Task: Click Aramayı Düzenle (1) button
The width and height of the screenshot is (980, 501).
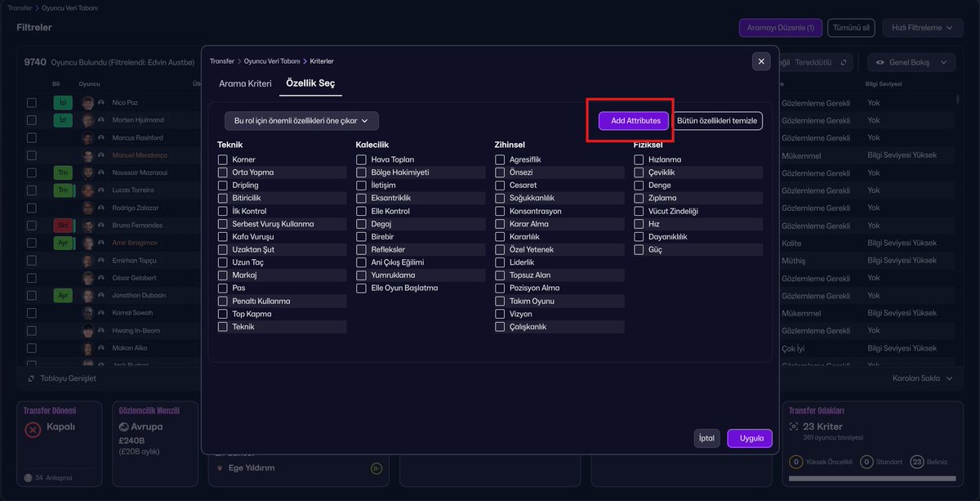Action: coord(780,28)
